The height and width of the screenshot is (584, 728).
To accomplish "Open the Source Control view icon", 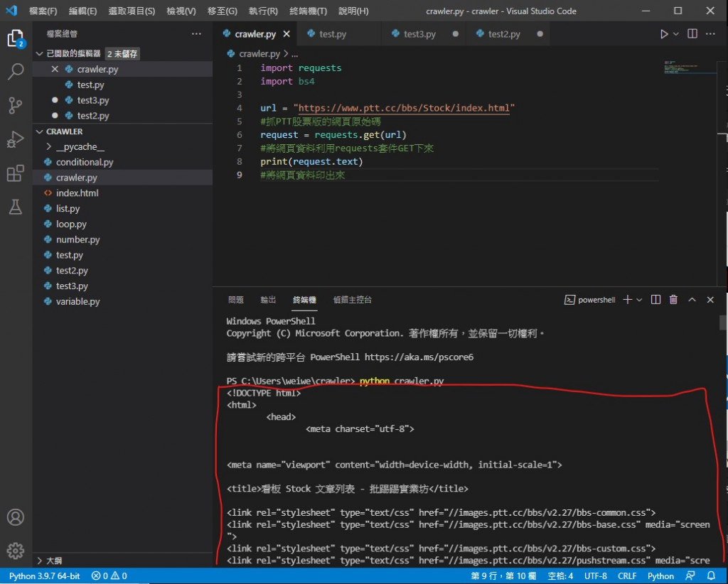I will pos(16,105).
